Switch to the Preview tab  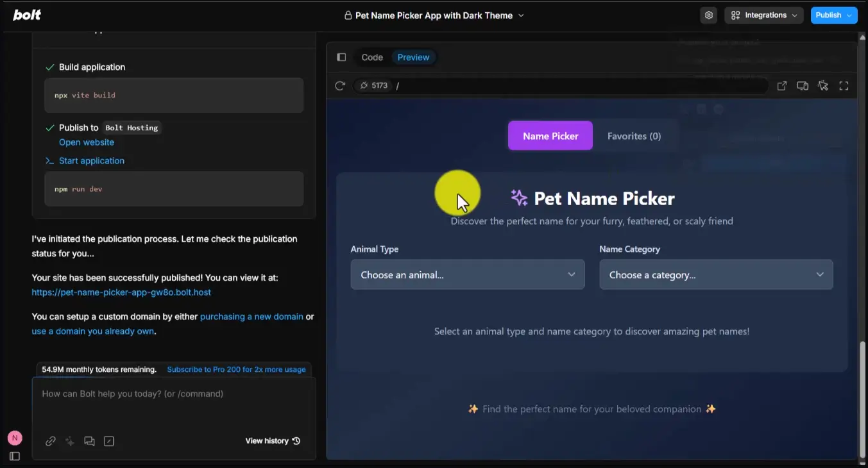pos(413,57)
